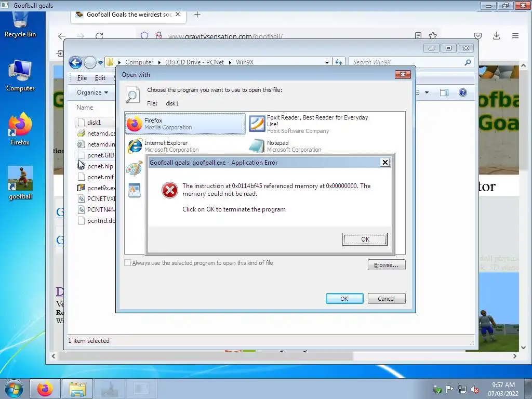Open the File menu in Explorer
This screenshot has height=399, width=532.
pyautogui.click(x=82, y=78)
